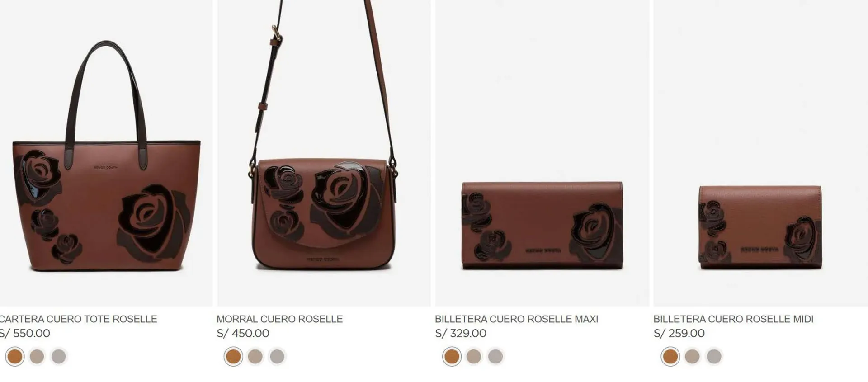This screenshot has width=868, height=382.
Task: View the Midi wallet product image
Action: (x=760, y=153)
